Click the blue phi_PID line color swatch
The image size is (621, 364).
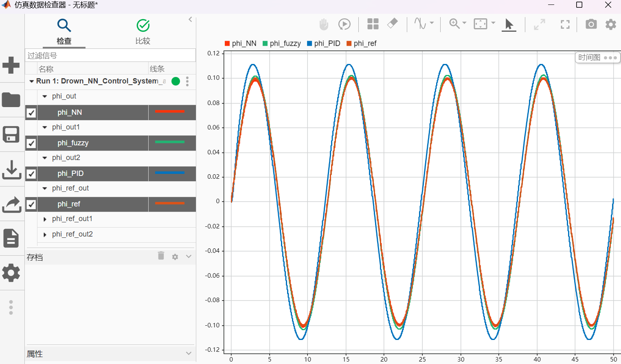pyautogui.click(x=170, y=173)
